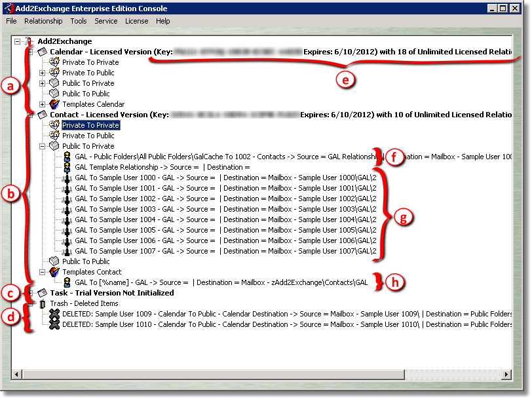Select GAL To Sample User 1002 relationship
The image size is (532, 399).
(x=225, y=199)
